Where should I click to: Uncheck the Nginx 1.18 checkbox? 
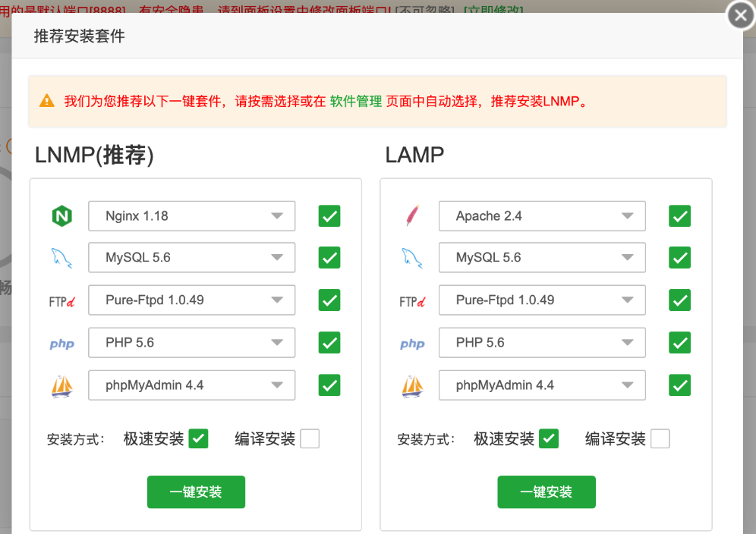(329, 216)
